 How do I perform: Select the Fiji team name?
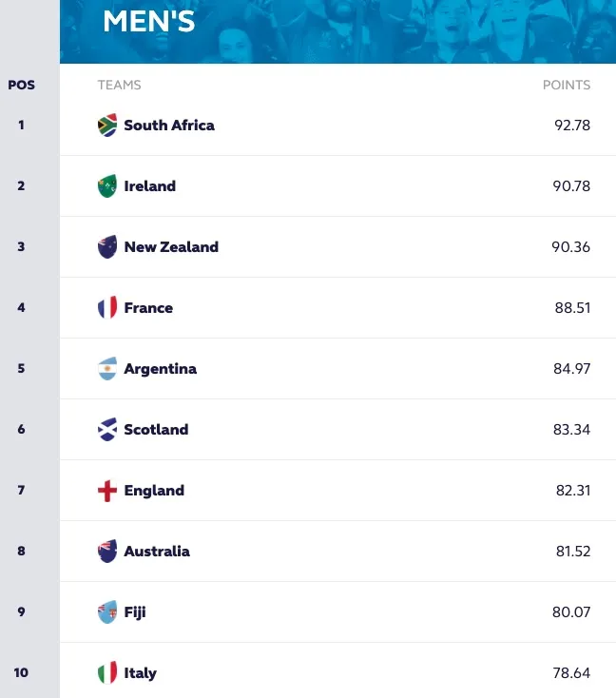tap(135, 612)
